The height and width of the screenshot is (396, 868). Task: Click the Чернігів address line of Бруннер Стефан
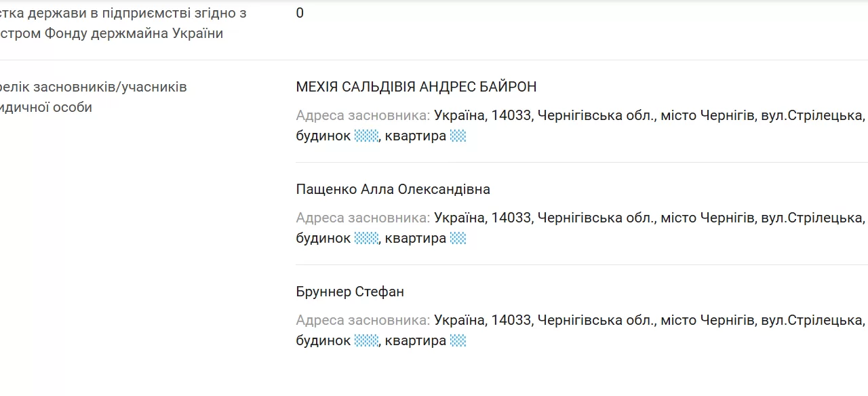(x=649, y=320)
